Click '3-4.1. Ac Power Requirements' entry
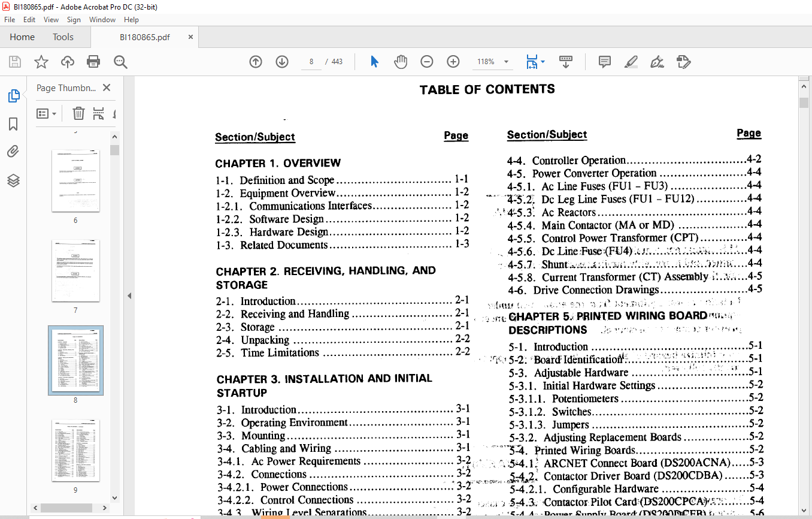The image size is (812, 519). 289,461
